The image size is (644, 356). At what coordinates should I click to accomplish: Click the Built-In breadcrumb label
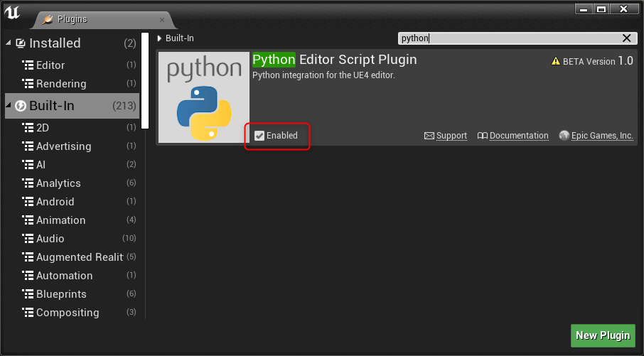(x=180, y=38)
